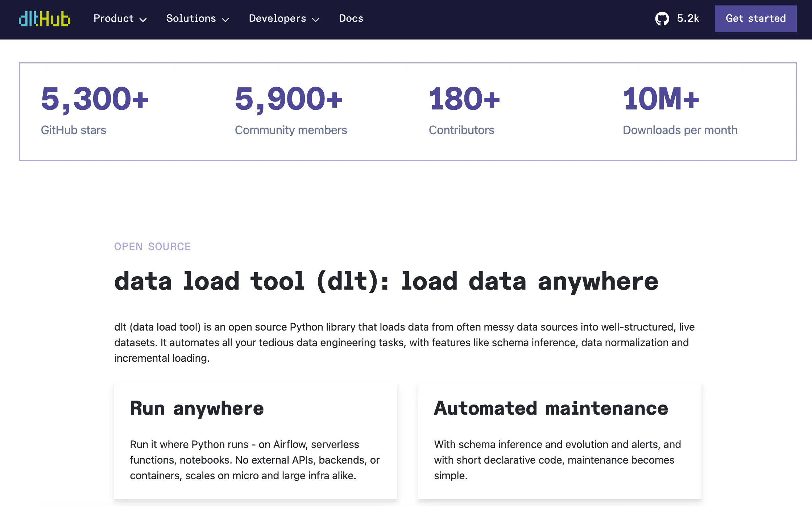Image resolution: width=812 pixels, height=506 pixels.
Task: Expand the Product dropdown chevron
Action: (x=143, y=20)
